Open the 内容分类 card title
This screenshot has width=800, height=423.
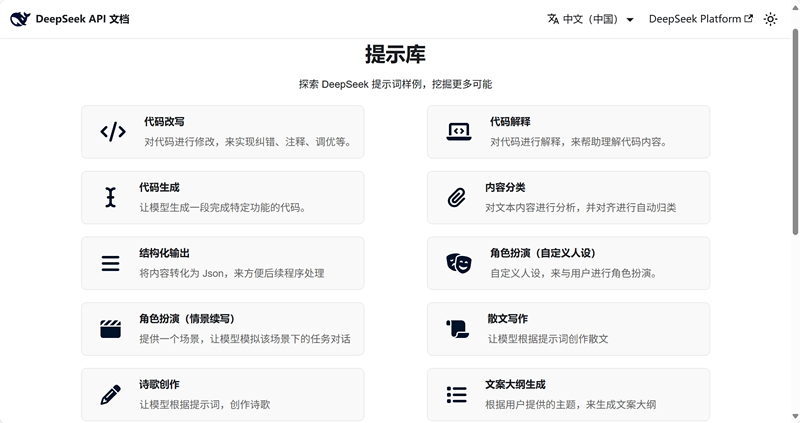pos(505,187)
